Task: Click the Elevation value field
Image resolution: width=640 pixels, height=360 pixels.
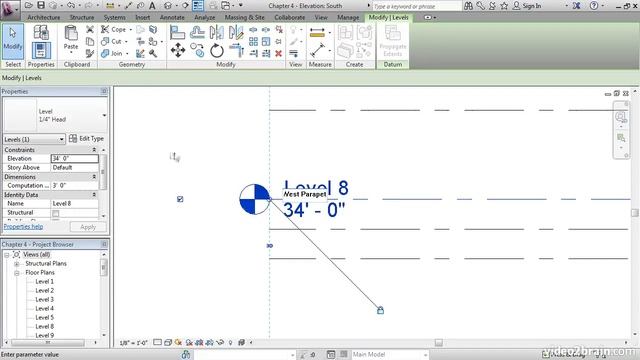Action: click(75, 158)
